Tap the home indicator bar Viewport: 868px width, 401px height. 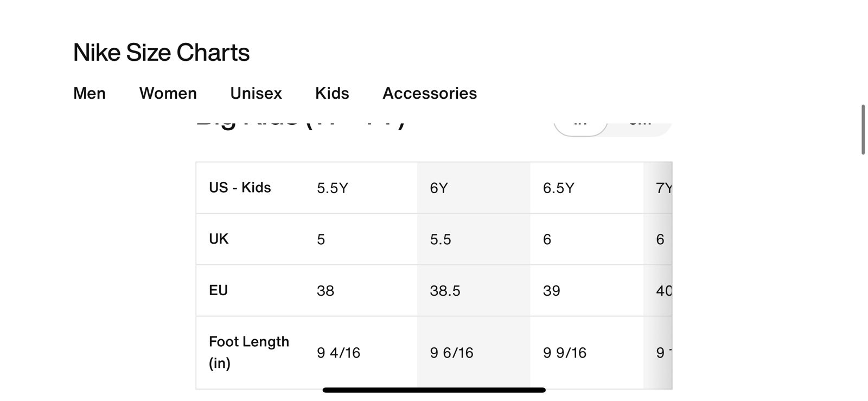pyautogui.click(x=434, y=390)
